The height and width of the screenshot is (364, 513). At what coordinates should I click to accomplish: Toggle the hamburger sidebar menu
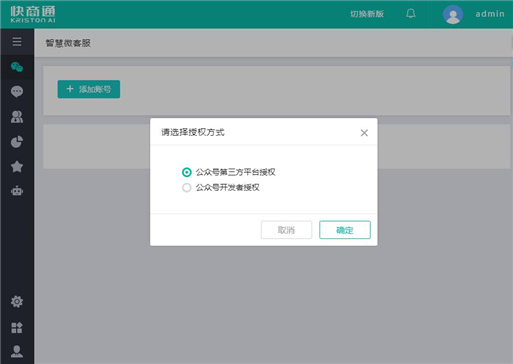tap(17, 42)
